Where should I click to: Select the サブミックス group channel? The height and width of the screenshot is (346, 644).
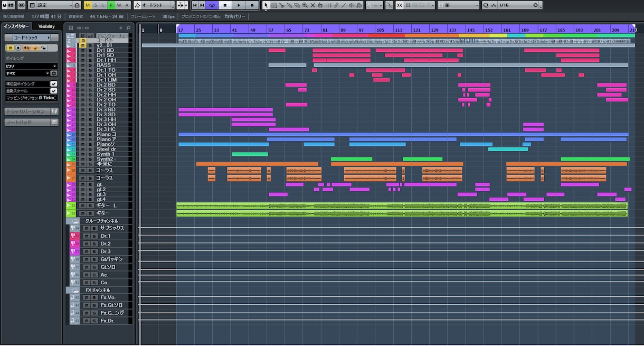click(112, 228)
